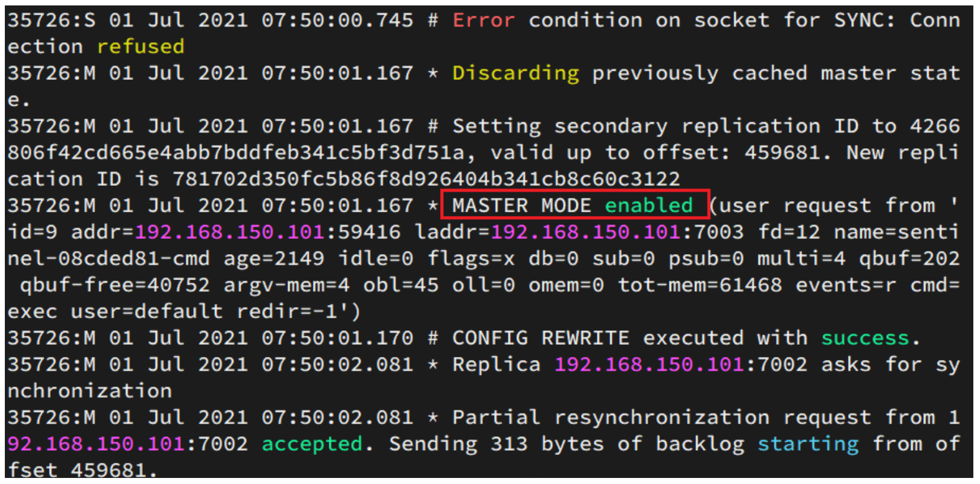Click the "tot-mem=61468" value
Image resolution: width=980 pixels, height=484 pixels.
pos(699,285)
